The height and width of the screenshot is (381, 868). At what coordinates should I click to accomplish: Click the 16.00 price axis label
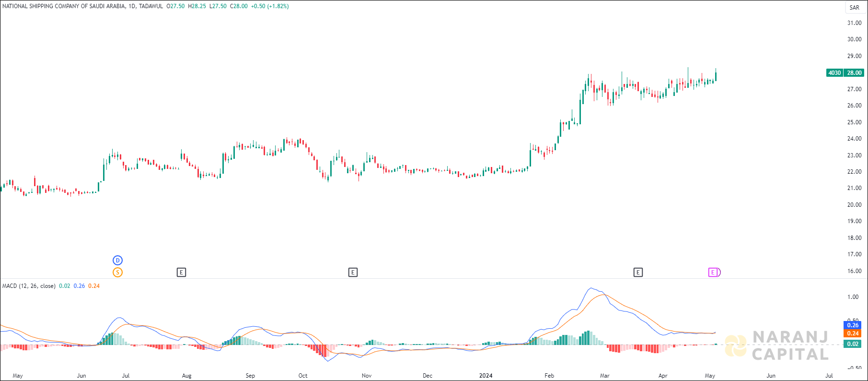854,271
